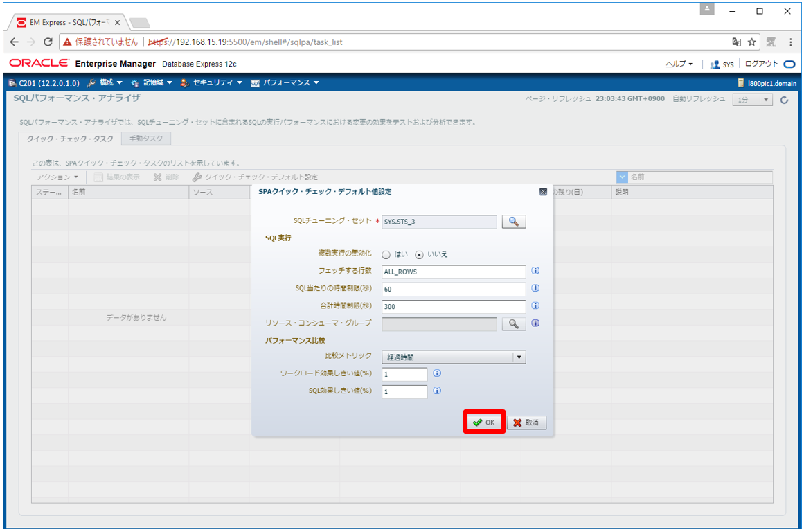
Task: Click the 名前 search filter field
Action: (x=700, y=177)
